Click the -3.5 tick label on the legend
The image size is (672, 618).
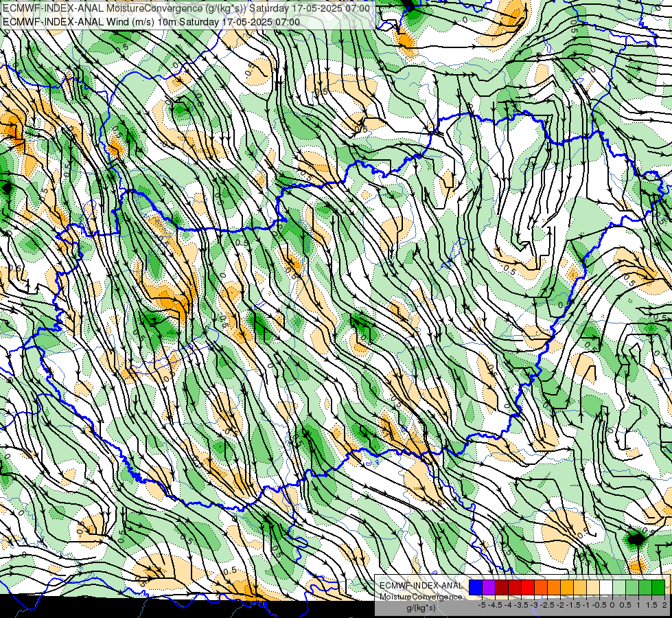(x=521, y=605)
